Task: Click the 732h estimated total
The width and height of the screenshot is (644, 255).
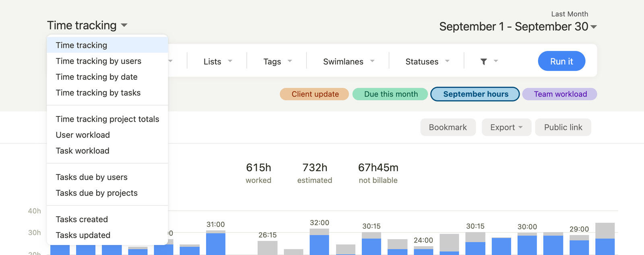Action: pos(315,173)
